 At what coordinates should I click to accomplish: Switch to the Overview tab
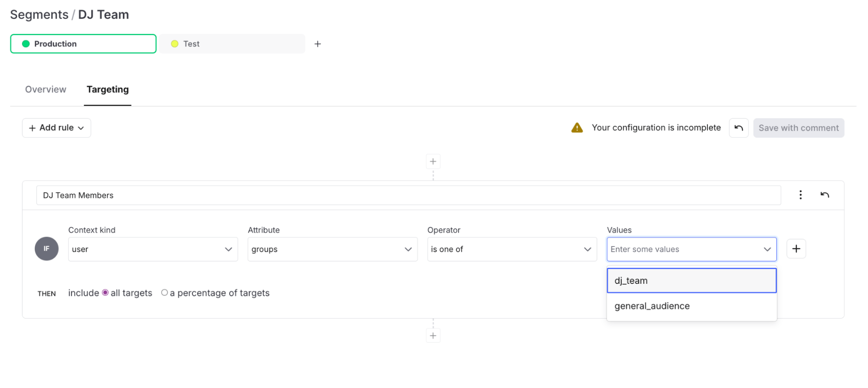pyautogui.click(x=46, y=89)
